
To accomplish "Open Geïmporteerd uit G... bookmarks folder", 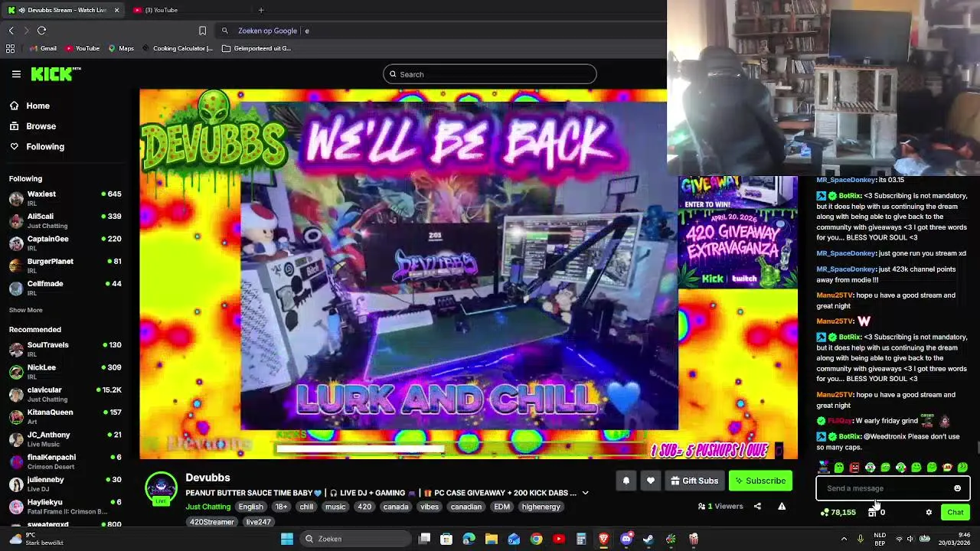I will 256,48.
